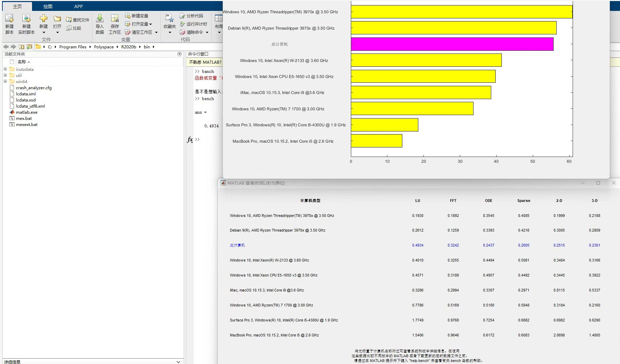The width and height of the screenshot is (620, 364).
Task: Click the New Live Script (新建实时脚本) icon
Action: click(x=26, y=19)
